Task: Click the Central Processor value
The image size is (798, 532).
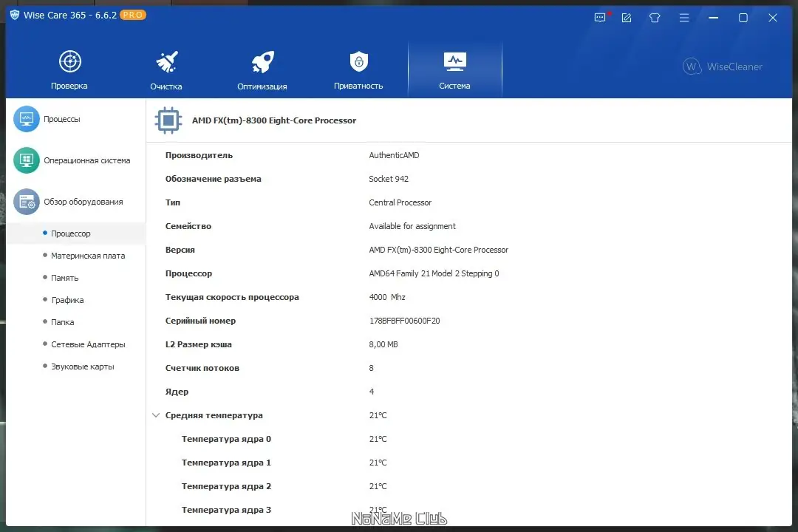Action: pyautogui.click(x=400, y=202)
